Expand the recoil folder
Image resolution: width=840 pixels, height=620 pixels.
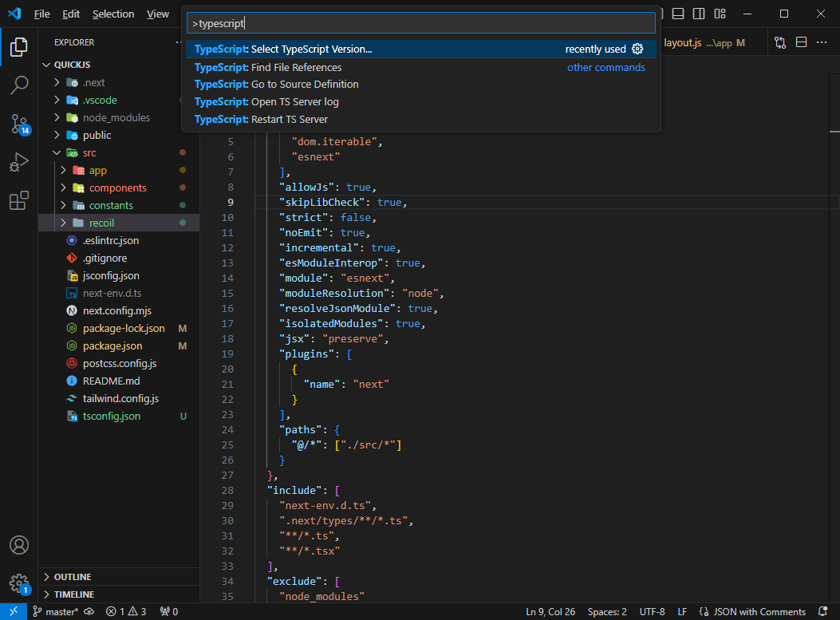click(119, 223)
